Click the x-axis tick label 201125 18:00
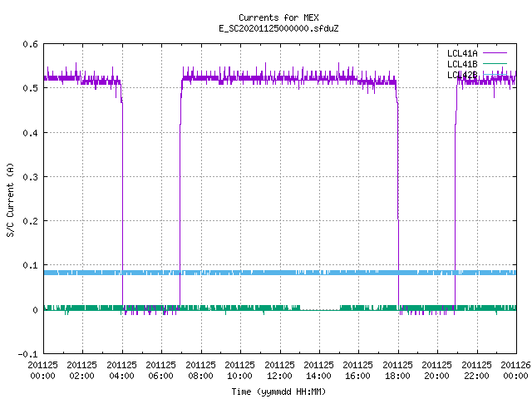 tap(397, 370)
